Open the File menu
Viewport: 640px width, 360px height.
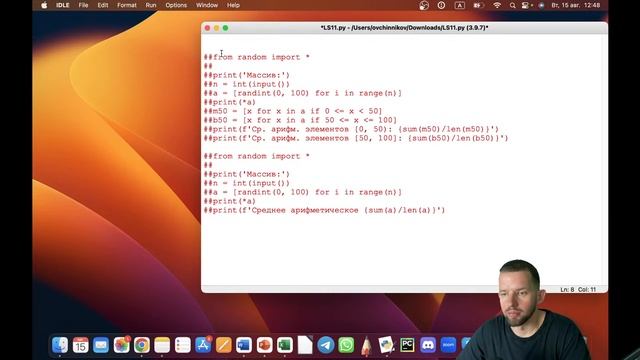coord(83,5)
